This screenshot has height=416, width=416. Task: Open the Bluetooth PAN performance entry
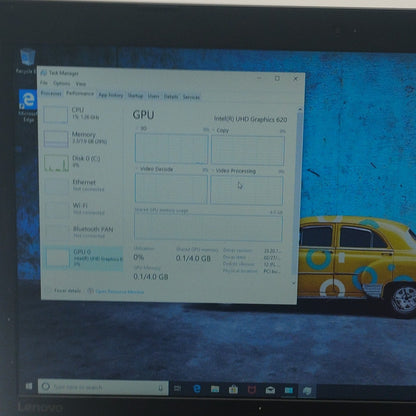82,232
